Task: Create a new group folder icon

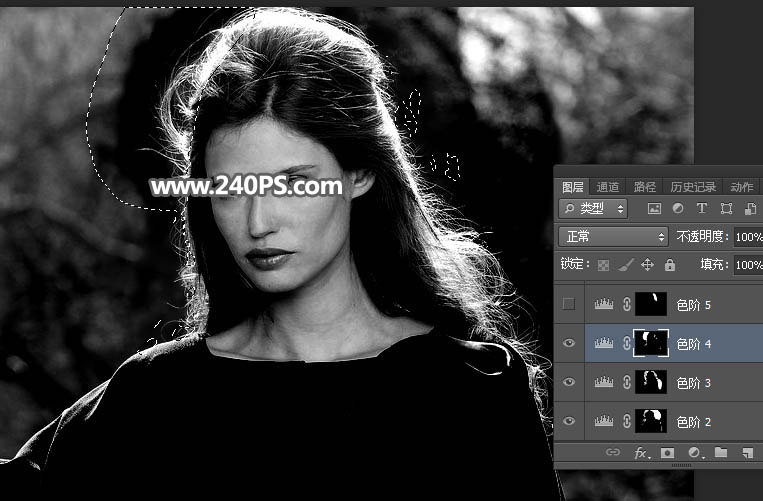Action: coord(721,452)
